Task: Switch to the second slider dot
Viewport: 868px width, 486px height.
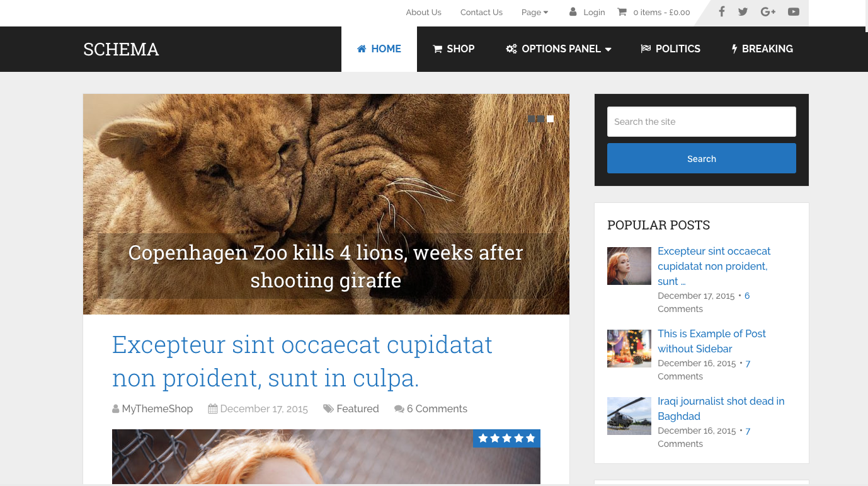Action: click(540, 119)
